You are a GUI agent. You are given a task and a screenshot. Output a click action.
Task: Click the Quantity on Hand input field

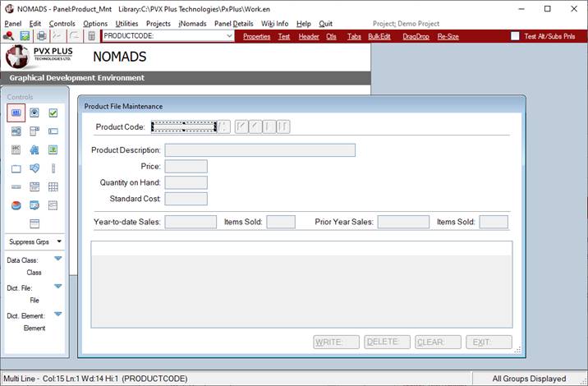186,182
